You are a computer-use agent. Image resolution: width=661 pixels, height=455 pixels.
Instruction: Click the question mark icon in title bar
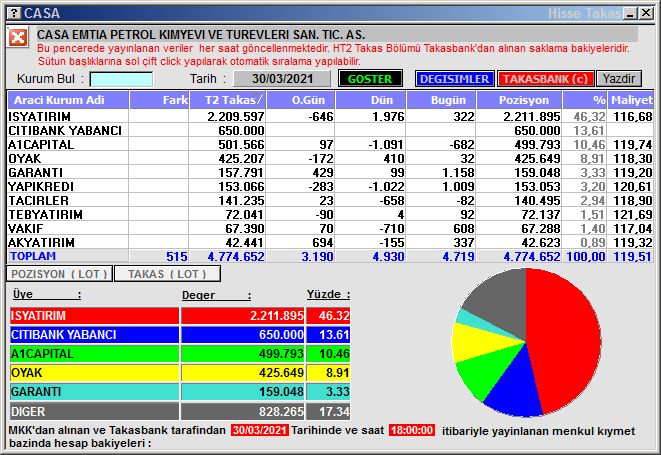13,13
